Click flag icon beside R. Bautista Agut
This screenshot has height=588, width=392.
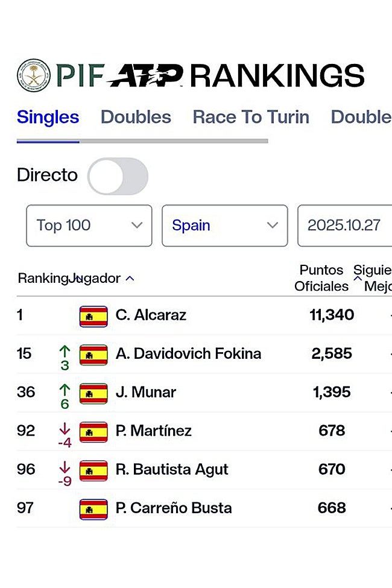click(93, 470)
